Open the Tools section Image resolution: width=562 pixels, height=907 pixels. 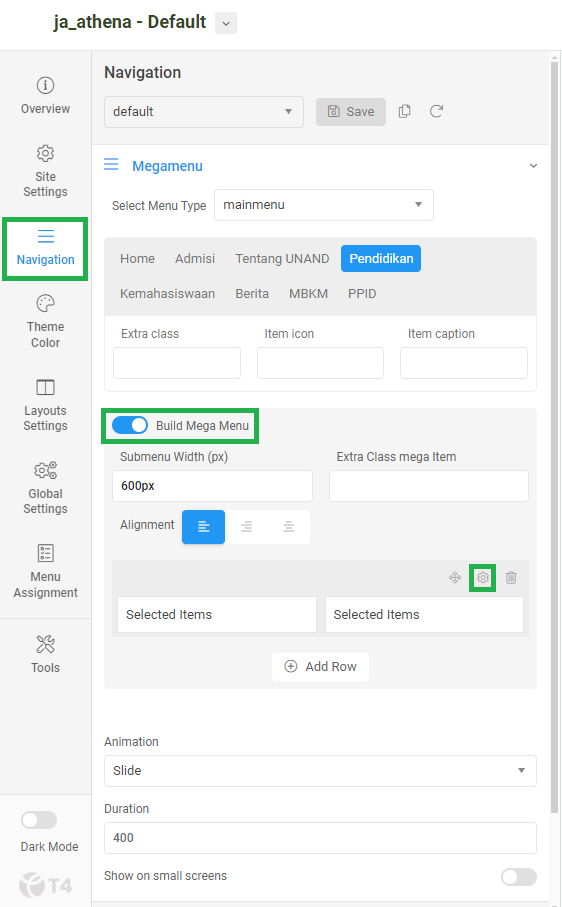tap(45, 655)
